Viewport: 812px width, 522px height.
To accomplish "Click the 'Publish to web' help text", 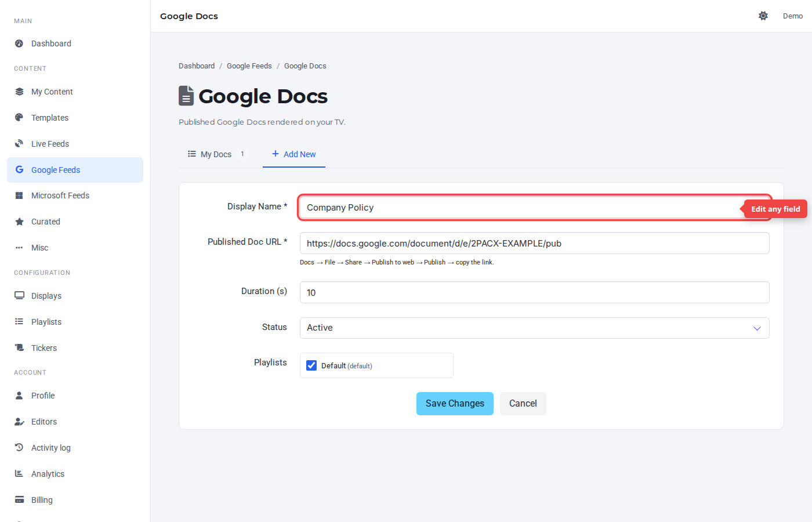I will coord(393,262).
